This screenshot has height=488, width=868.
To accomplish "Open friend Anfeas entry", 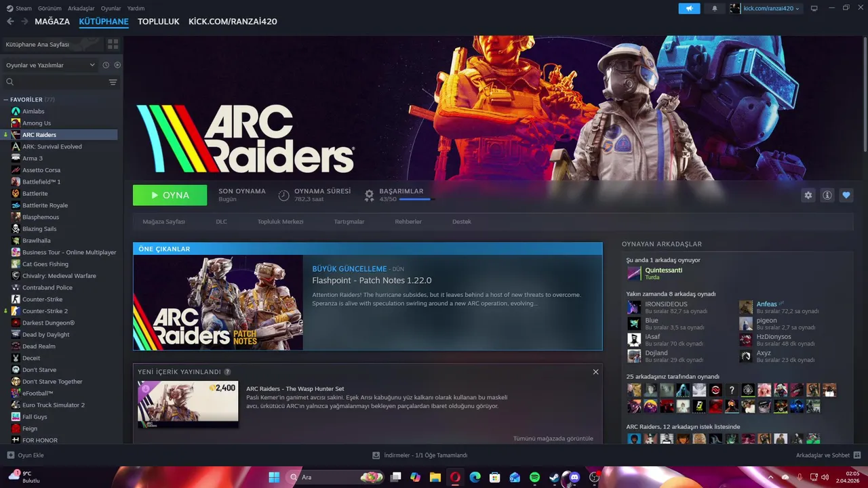I will point(766,304).
